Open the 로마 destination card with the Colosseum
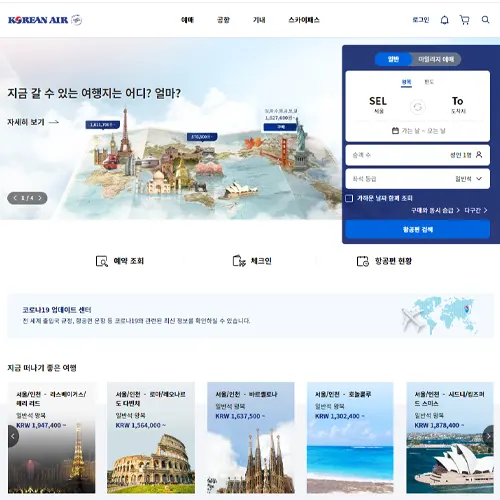The height and width of the screenshot is (500, 500). (x=151, y=438)
